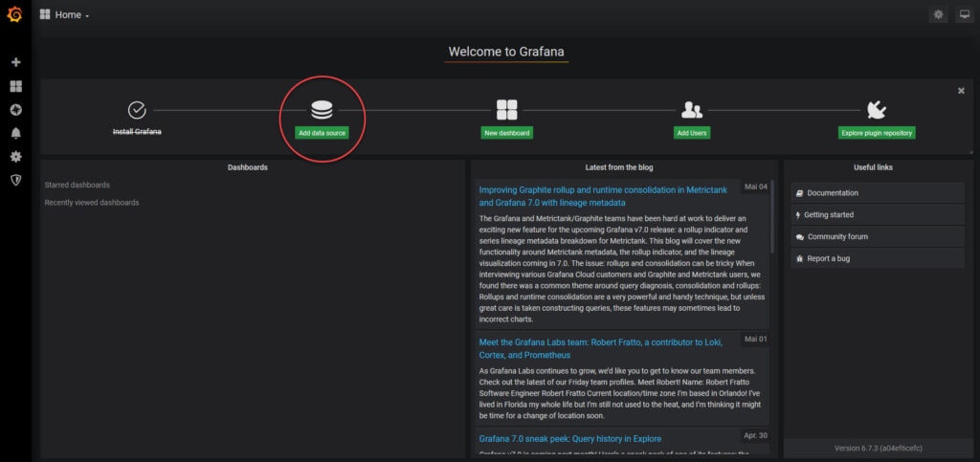This screenshot has width=980, height=462.
Task: Click the Welcome to Grafana title
Action: click(x=506, y=52)
